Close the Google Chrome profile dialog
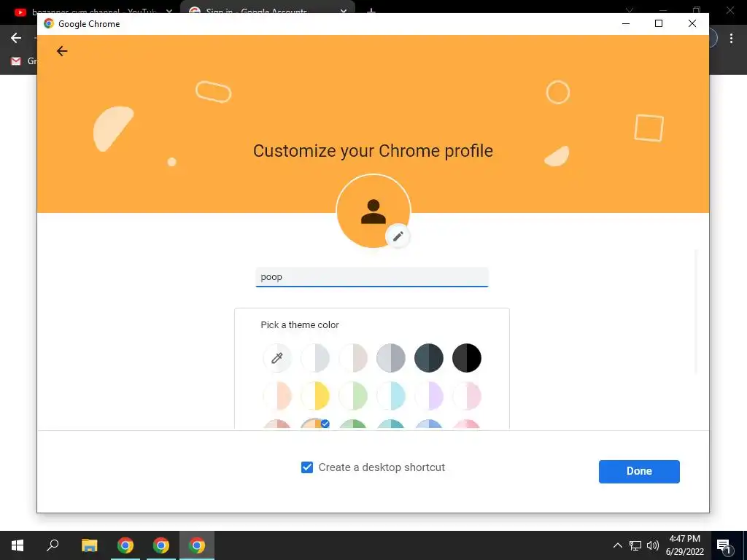 (x=692, y=23)
